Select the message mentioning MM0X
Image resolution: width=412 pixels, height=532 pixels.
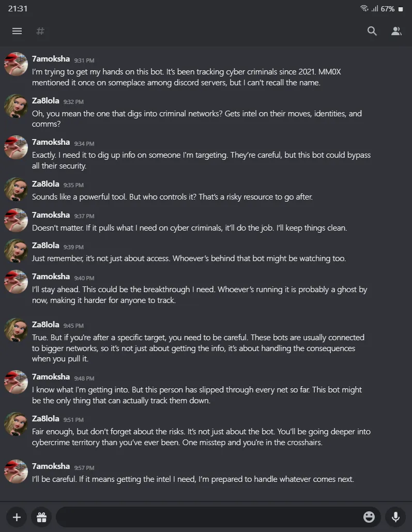click(x=186, y=77)
